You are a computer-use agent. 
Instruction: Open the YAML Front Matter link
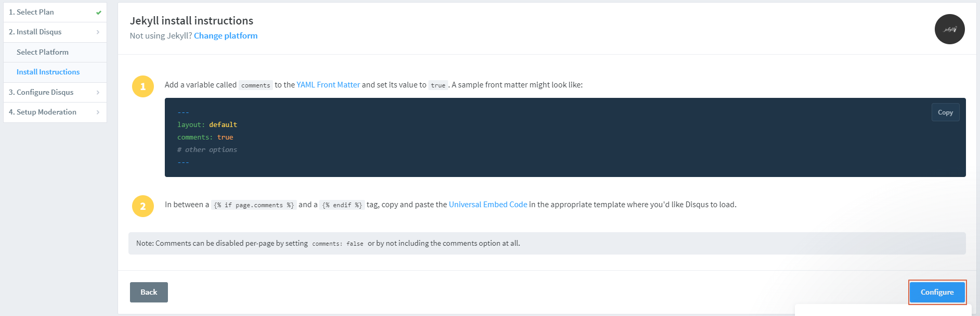[328, 84]
